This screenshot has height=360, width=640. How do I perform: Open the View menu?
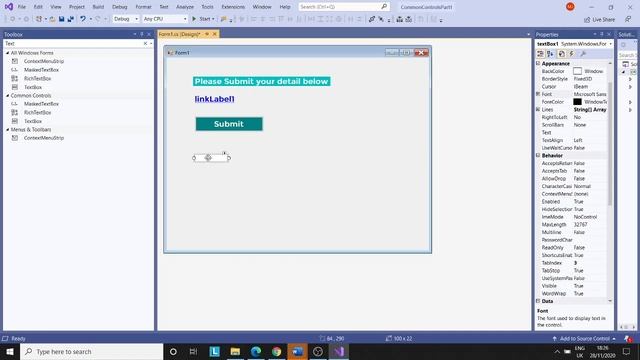coord(56,7)
